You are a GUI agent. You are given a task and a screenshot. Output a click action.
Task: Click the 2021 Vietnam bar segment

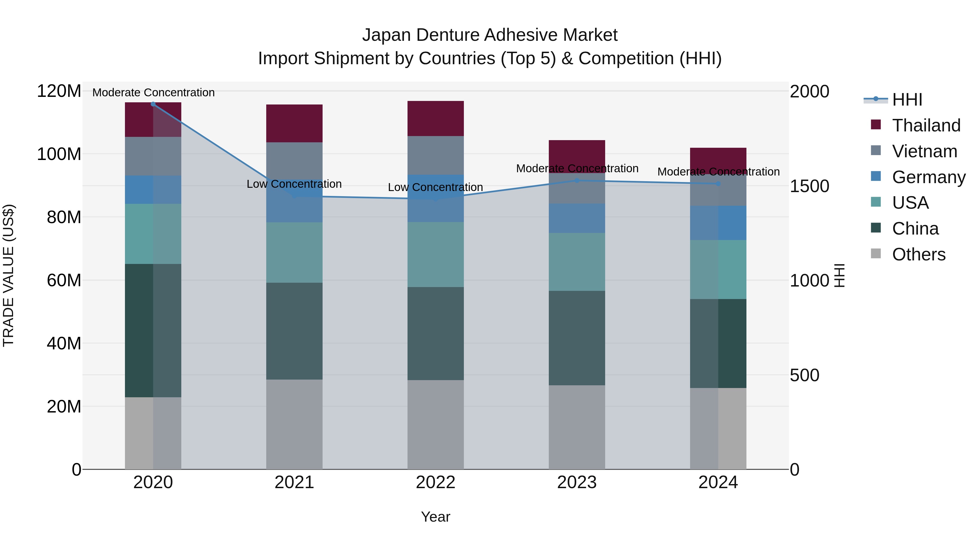(295, 161)
